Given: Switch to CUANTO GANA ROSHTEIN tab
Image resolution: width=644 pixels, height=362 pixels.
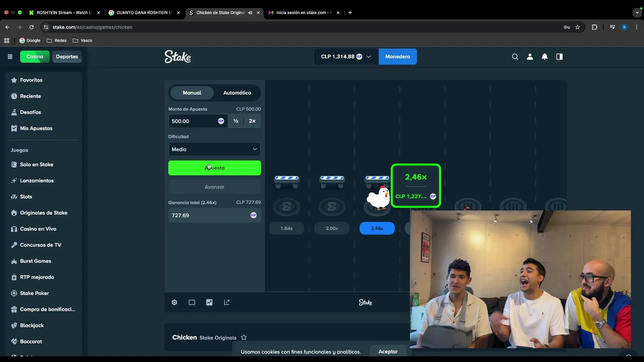Looking at the screenshot, I should click(x=144, y=13).
